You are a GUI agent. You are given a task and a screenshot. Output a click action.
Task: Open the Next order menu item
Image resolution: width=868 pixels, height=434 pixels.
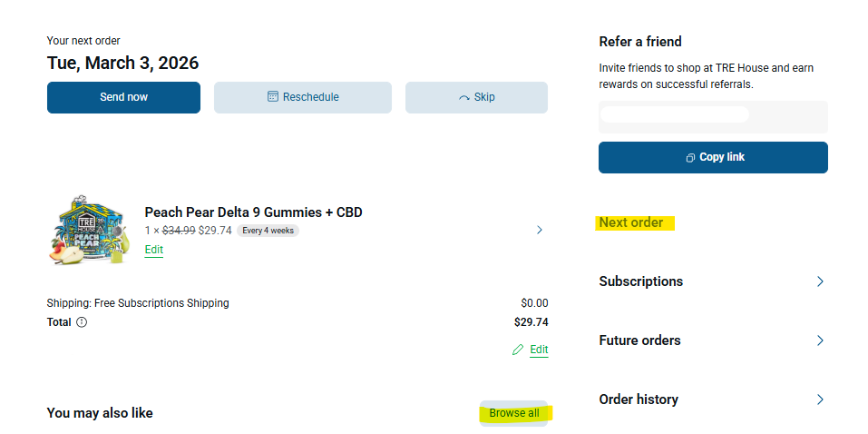[631, 222]
